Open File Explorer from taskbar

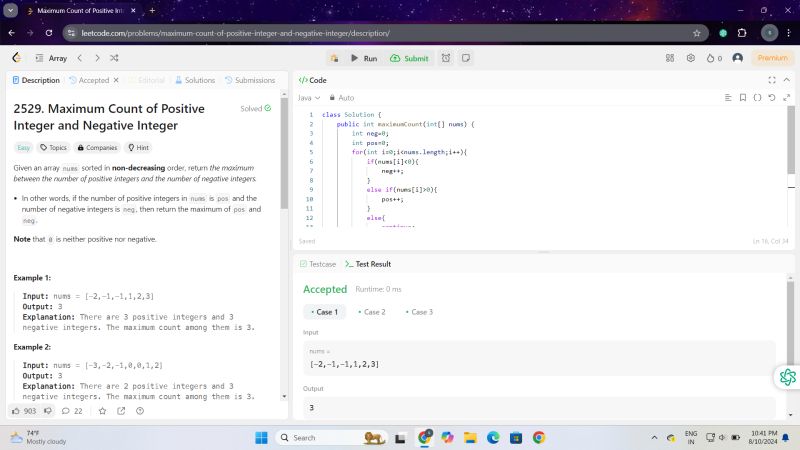[x=470, y=438]
